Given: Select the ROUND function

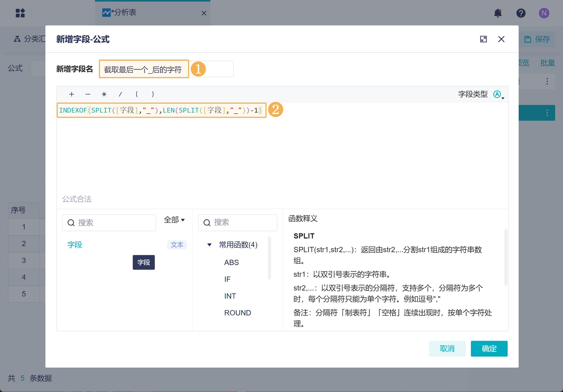Looking at the screenshot, I should pyautogui.click(x=238, y=313).
